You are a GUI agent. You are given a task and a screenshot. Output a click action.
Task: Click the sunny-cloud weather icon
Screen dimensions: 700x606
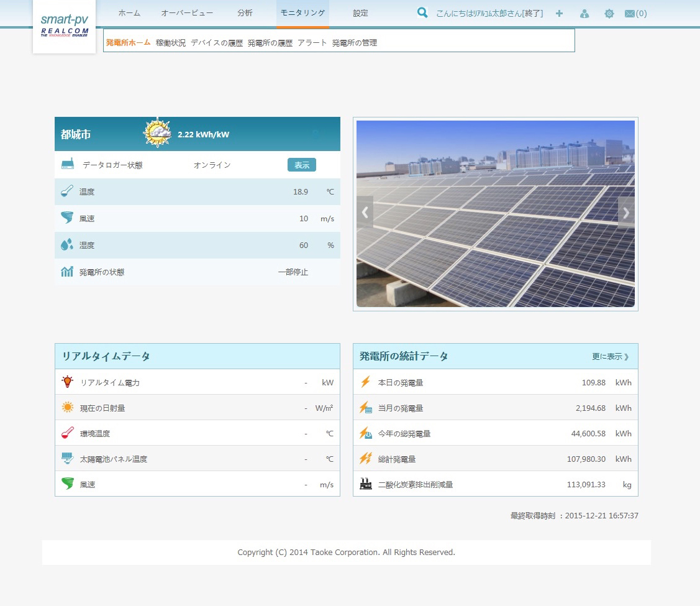[x=157, y=132]
